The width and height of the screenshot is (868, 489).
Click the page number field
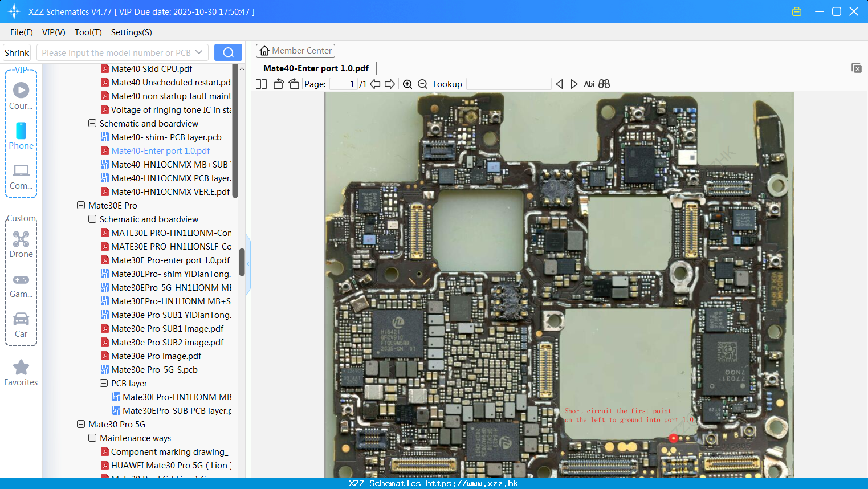pos(343,84)
